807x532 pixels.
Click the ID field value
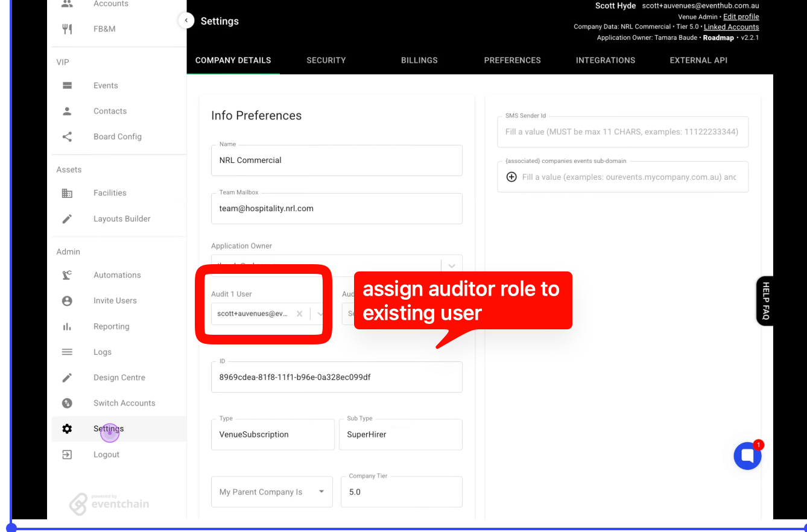coord(337,377)
